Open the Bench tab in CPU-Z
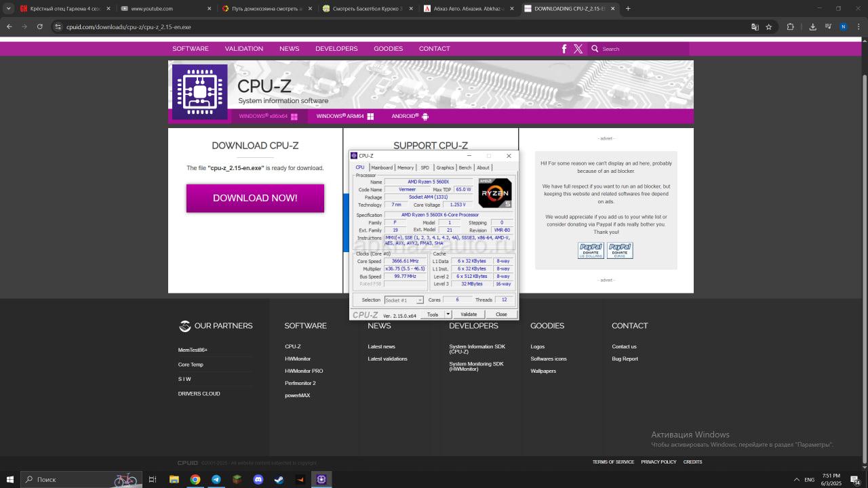The width and height of the screenshot is (868, 488). 465,167
